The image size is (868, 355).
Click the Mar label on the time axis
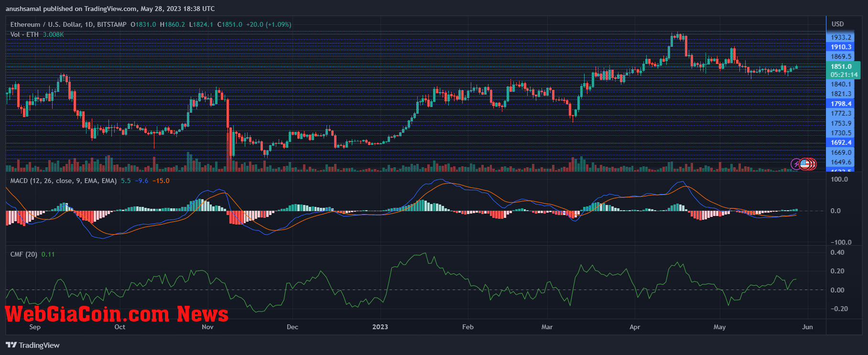547,327
